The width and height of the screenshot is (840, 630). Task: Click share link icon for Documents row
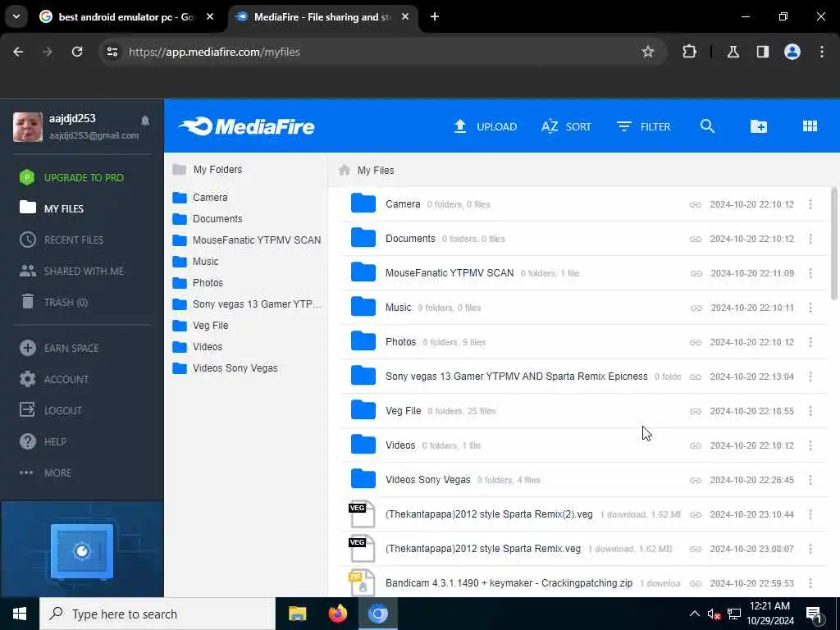[x=696, y=239]
